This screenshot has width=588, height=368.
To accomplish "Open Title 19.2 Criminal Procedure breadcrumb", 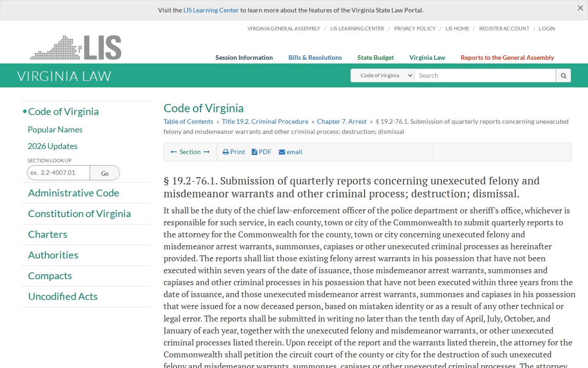I will pyautogui.click(x=265, y=121).
